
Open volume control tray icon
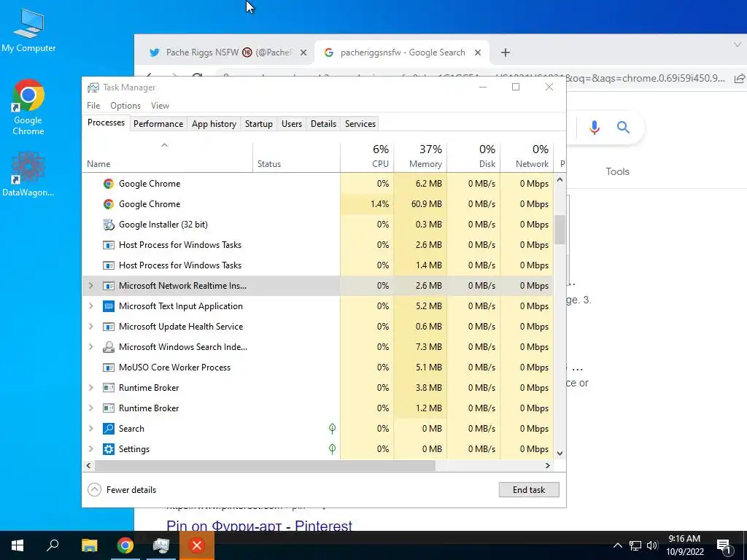652,545
